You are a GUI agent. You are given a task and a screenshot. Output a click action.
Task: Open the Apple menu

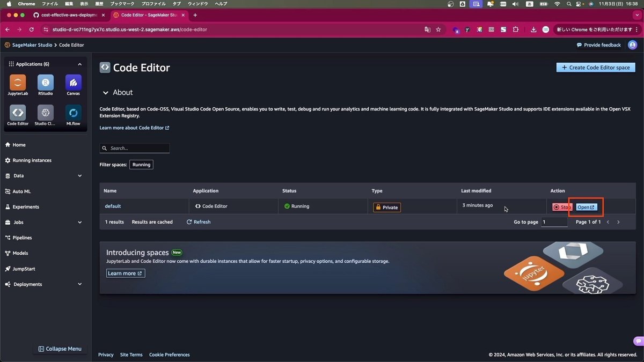[x=9, y=4]
